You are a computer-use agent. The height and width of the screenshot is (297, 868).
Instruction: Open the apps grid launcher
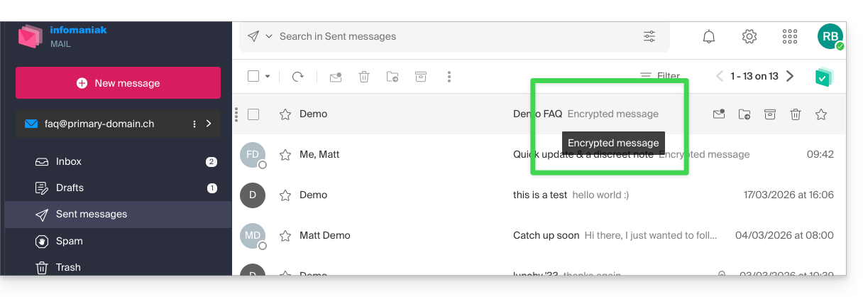click(x=789, y=36)
